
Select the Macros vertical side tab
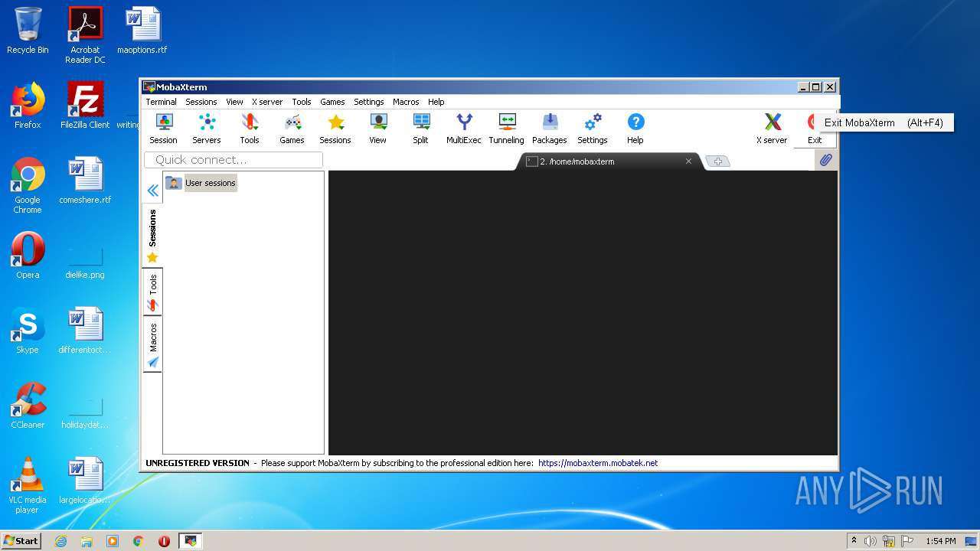coord(152,344)
